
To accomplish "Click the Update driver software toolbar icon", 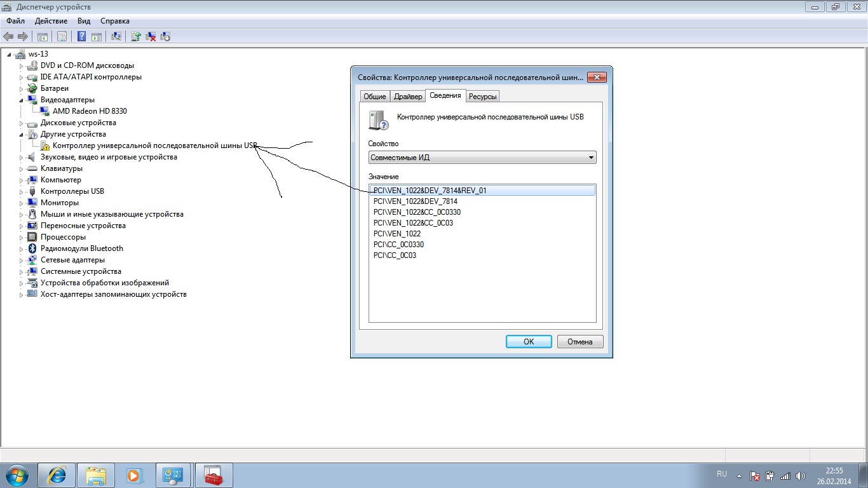I will [x=136, y=37].
